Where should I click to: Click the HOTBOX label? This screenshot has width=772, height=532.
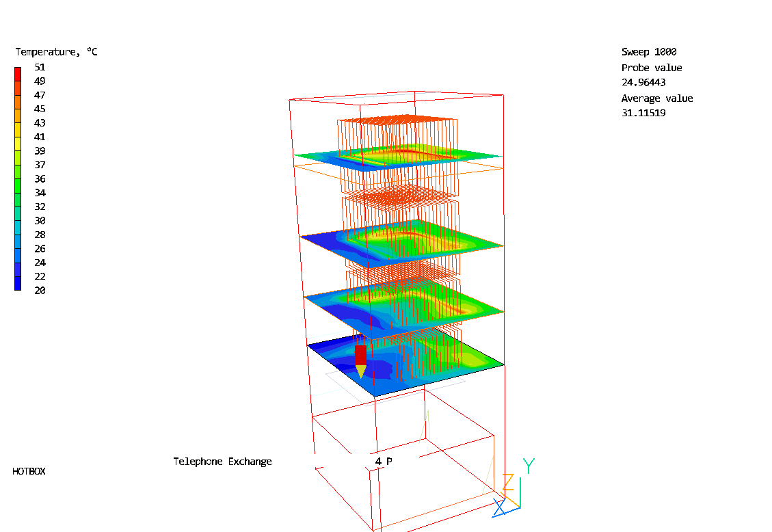click(x=29, y=471)
